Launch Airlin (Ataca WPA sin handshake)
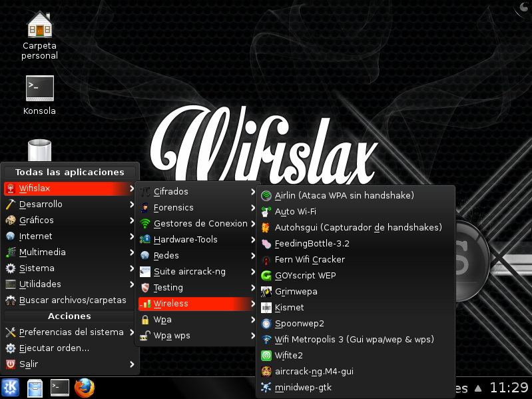 click(x=356, y=195)
